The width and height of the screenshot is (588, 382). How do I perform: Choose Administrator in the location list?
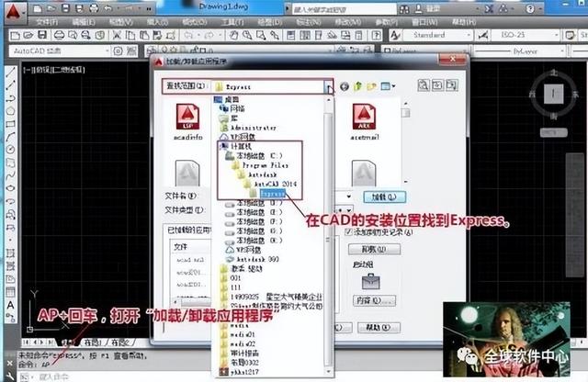[248, 128]
